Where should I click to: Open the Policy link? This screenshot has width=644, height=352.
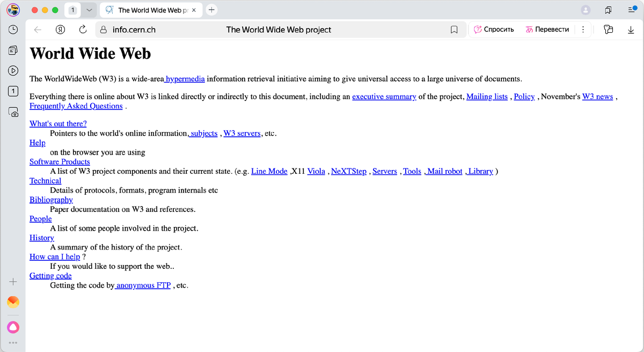point(524,97)
